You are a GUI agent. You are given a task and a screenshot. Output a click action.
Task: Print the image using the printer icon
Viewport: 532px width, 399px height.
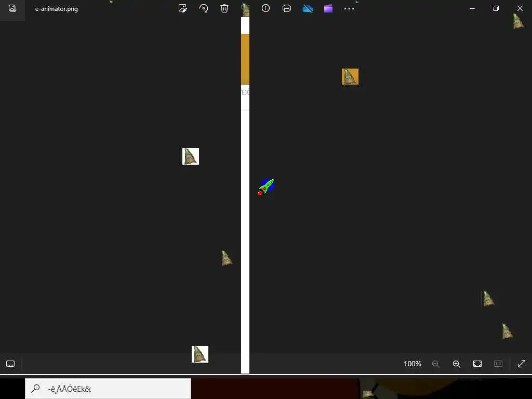coord(287,8)
